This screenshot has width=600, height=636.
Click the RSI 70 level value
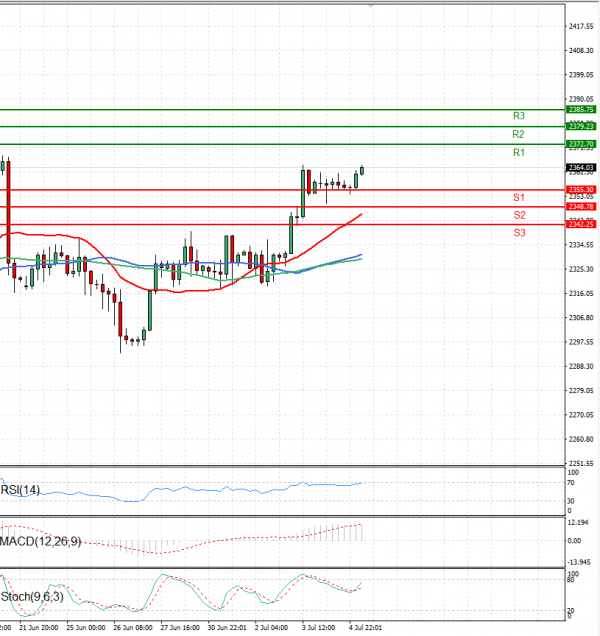coord(570,483)
